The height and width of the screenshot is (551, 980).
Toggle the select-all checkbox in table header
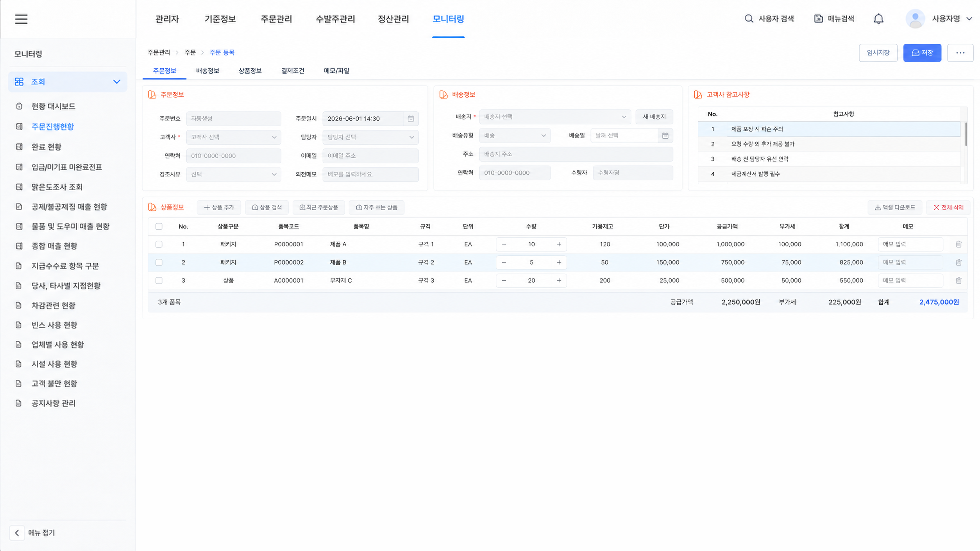[x=159, y=226]
